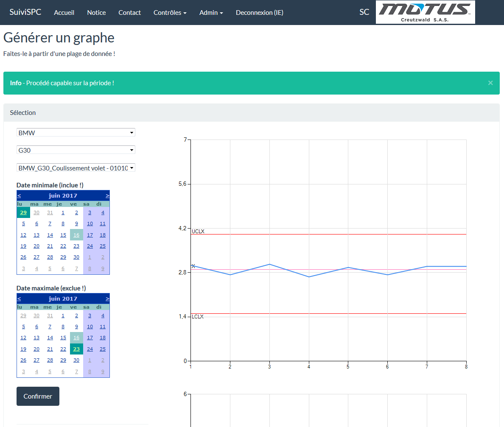Click the SC user label in navbar

click(x=364, y=12)
